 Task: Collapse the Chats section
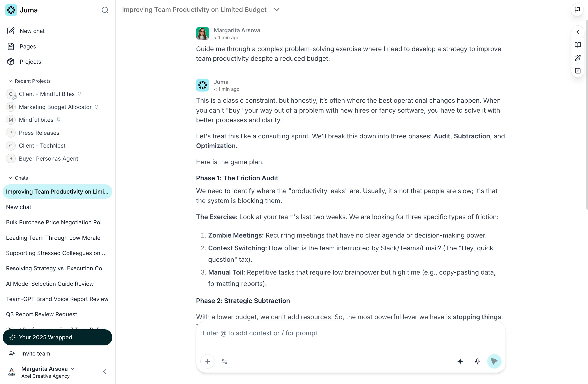[x=10, y=178]
